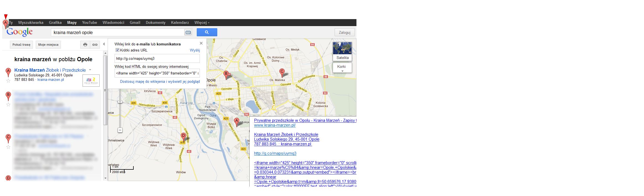This screenshot has width=644, height=196.
Task: Click the Wyślij link
Action: point(195,50)
